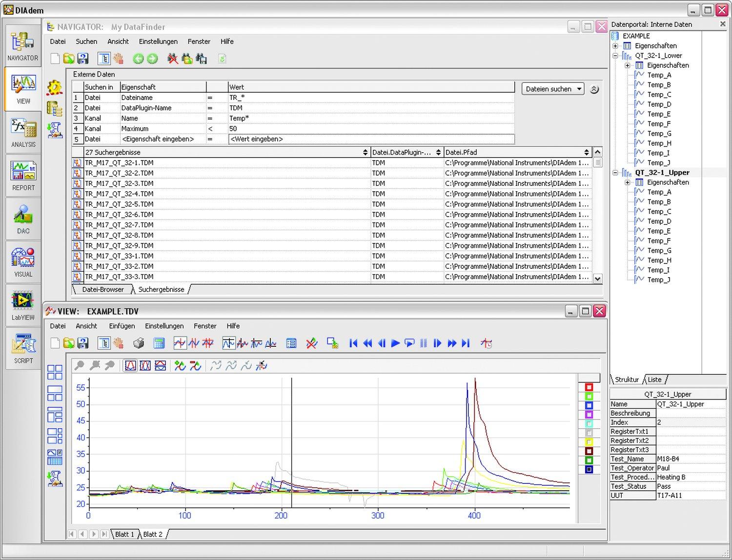Click the play button in VIEW toolbar
Viewport: 732px width, 560px height.
395,343
